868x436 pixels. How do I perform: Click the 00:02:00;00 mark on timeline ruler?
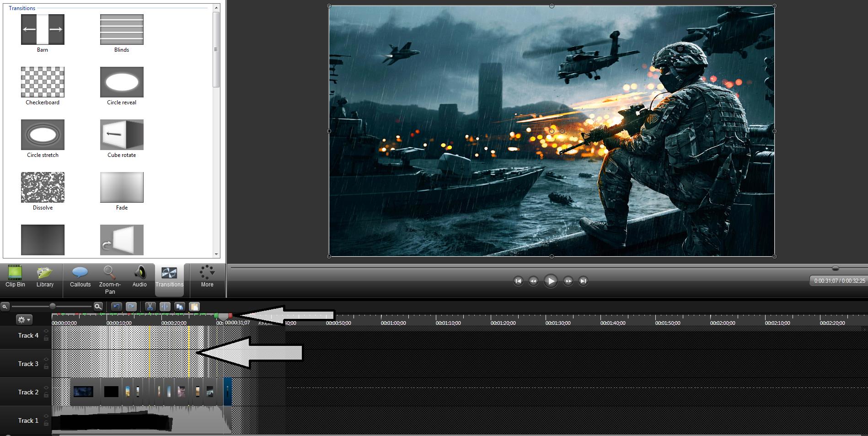(x=723, y=323)
